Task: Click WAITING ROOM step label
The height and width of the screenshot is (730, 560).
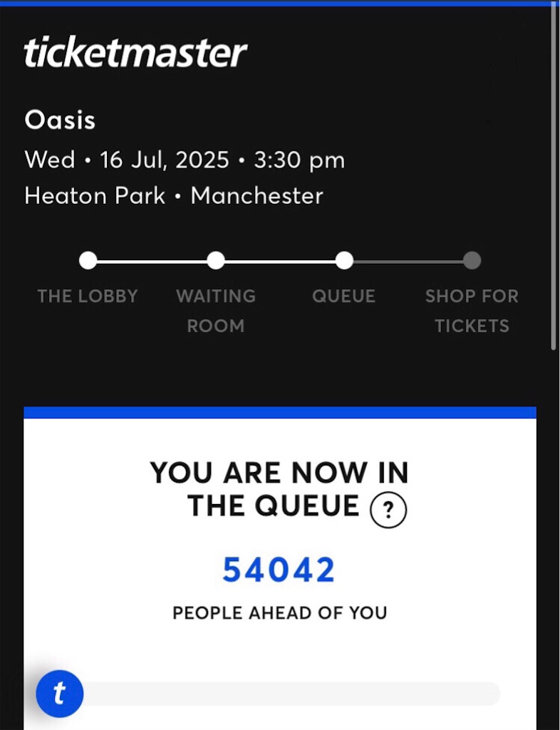Action: coord(216,311)
